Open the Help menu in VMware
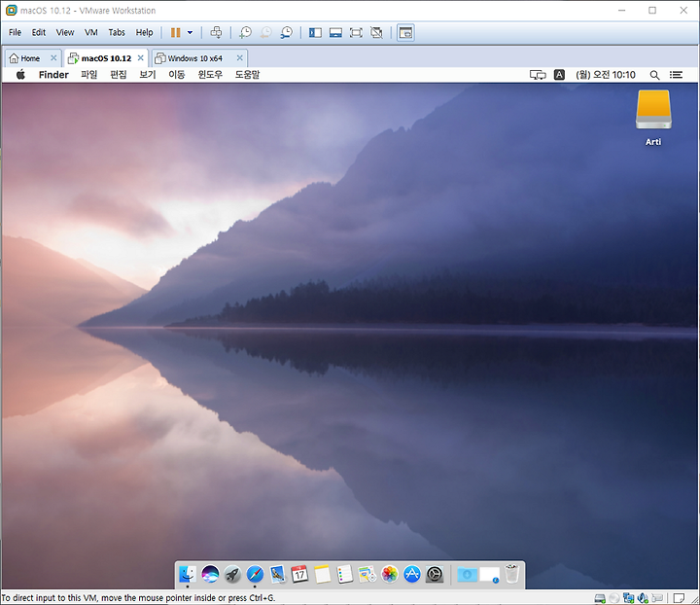 pyautogui.click(x=144, y=33)
